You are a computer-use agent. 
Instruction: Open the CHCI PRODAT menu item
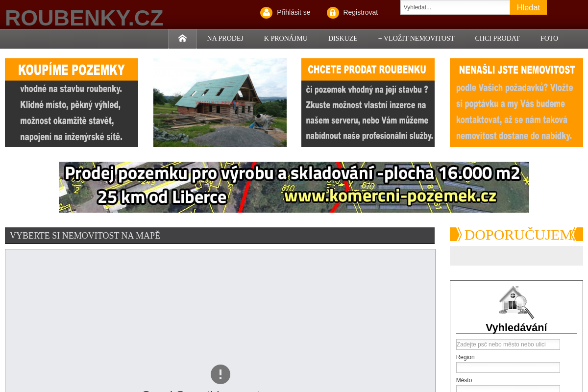coord(497,38)
